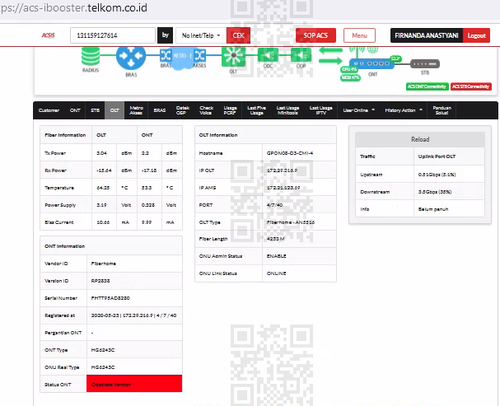Image resolution: width=500 pixels, height=406 pixels.
Task: Open the Metro Akses tab
Action: point(136,110)
